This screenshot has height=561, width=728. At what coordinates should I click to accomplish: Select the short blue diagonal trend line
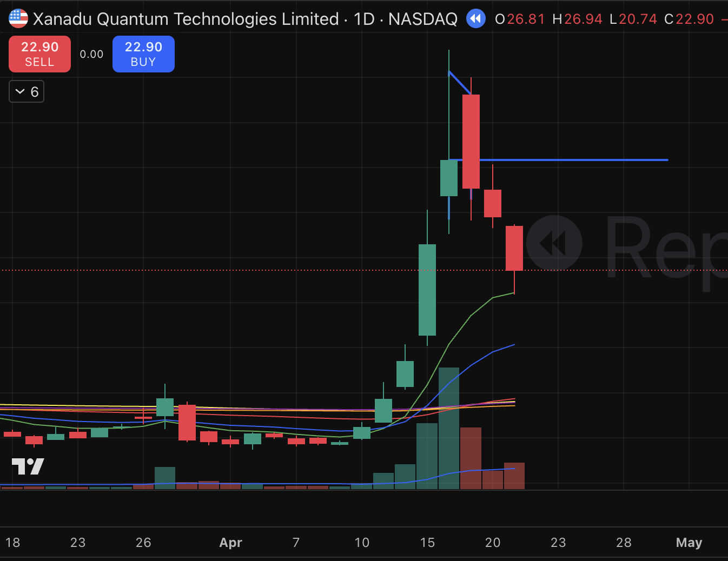(460, 83)
